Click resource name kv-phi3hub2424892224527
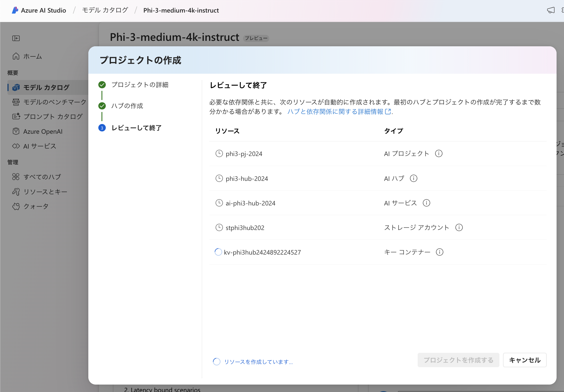Screen dimensions: 564x392 (262, 253)
